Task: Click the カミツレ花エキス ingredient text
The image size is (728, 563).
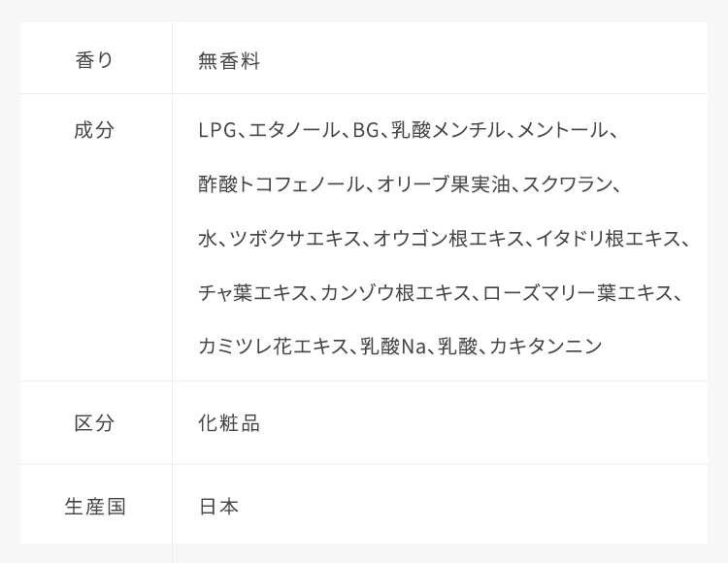Action: pos(274,347)
